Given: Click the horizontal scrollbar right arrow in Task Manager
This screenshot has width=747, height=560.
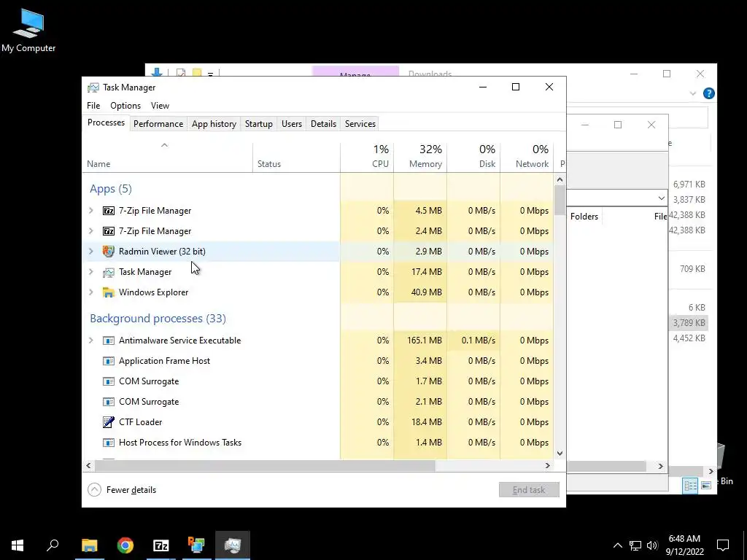Looking at the screenshot, I should click(x=547, y=465).
